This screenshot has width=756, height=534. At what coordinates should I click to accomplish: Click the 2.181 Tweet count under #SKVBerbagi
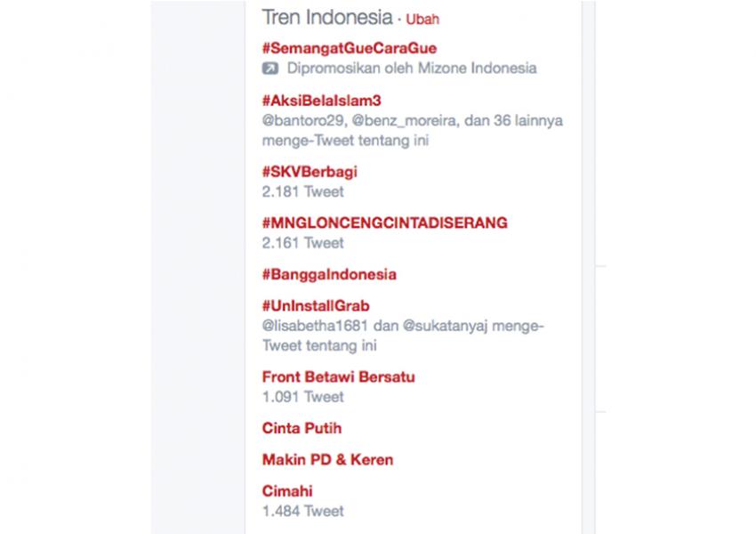(x=302, y=192)
